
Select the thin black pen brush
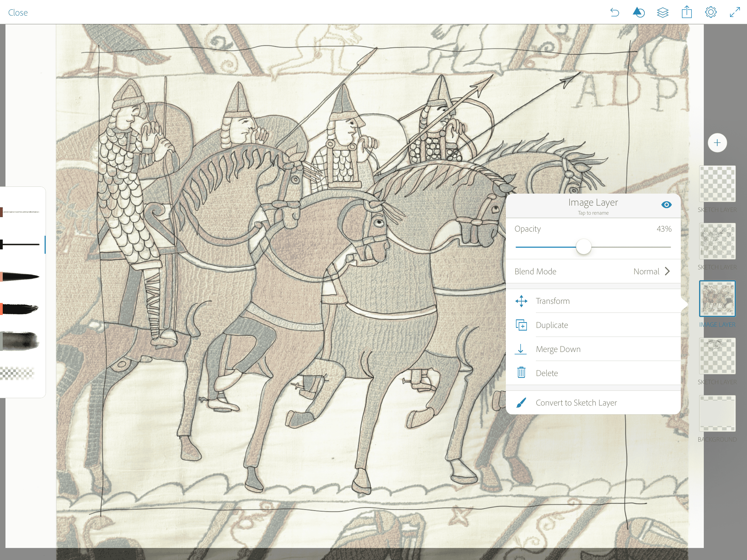(20, 244)
